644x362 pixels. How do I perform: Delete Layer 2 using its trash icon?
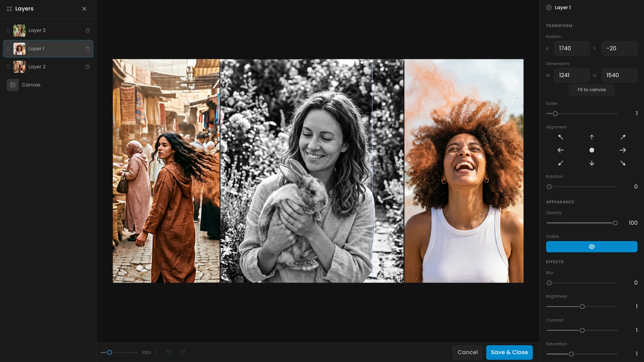coord(87,67)
